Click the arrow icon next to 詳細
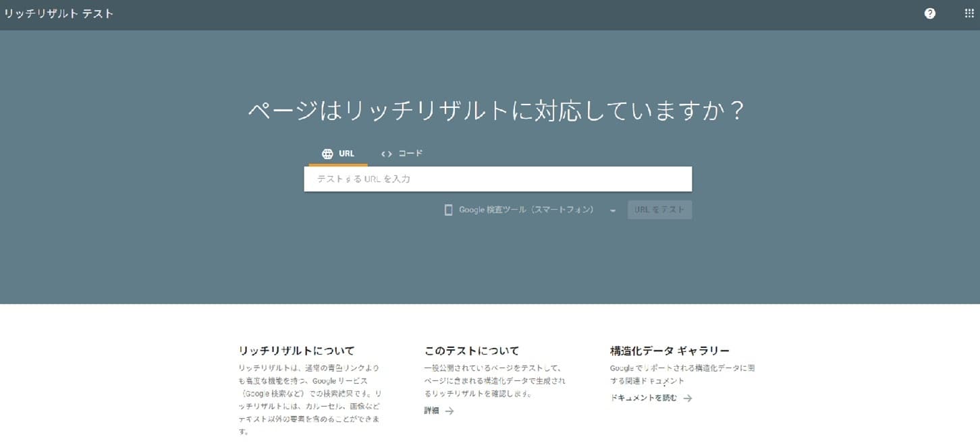 450,411
